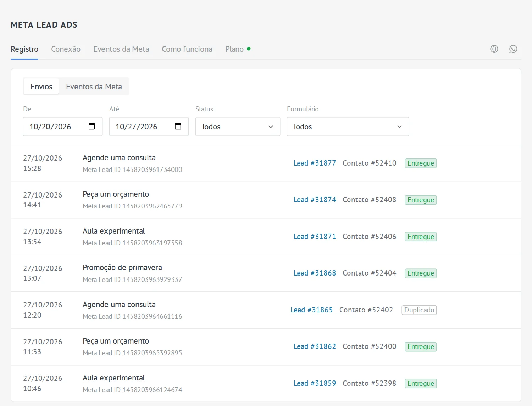This screenshot has width=532, height=406.
Task: Click Meta Lead ID 1458203961734000
Action: click(132, 169)
